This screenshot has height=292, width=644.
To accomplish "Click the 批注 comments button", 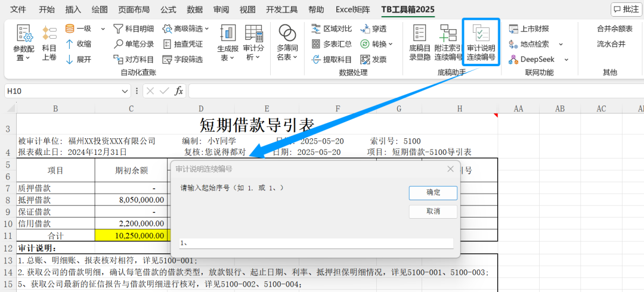I will 626,10.
